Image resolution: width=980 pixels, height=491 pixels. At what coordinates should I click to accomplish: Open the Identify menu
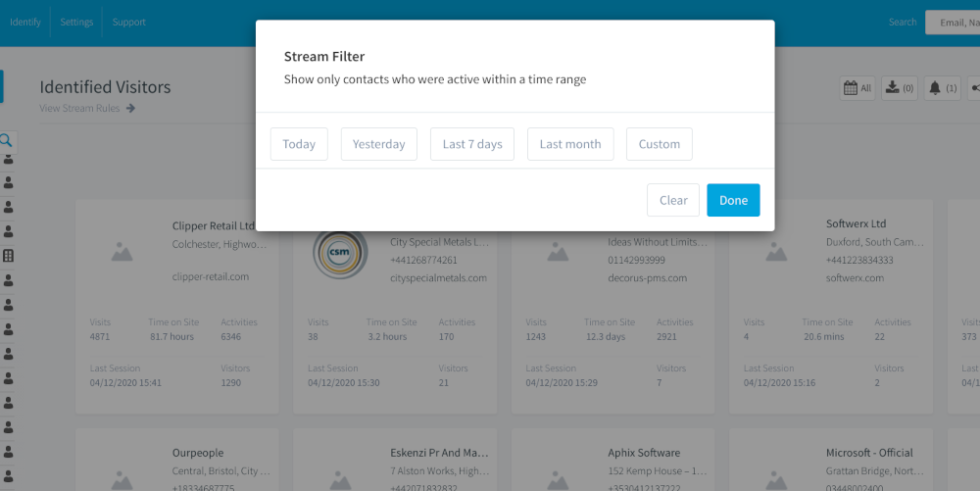point(25,22)
